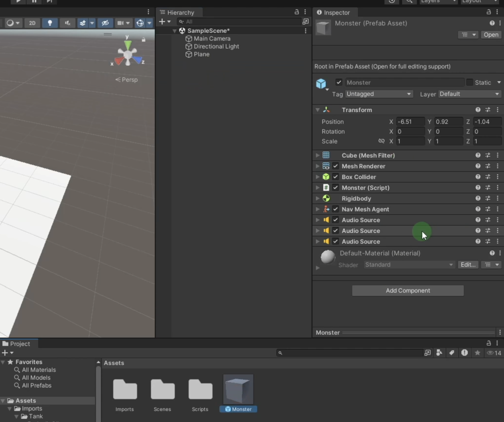Open the Gizmos toggle in the scene toolbar
The image size is (504, 422).
(x=140, y=23)
